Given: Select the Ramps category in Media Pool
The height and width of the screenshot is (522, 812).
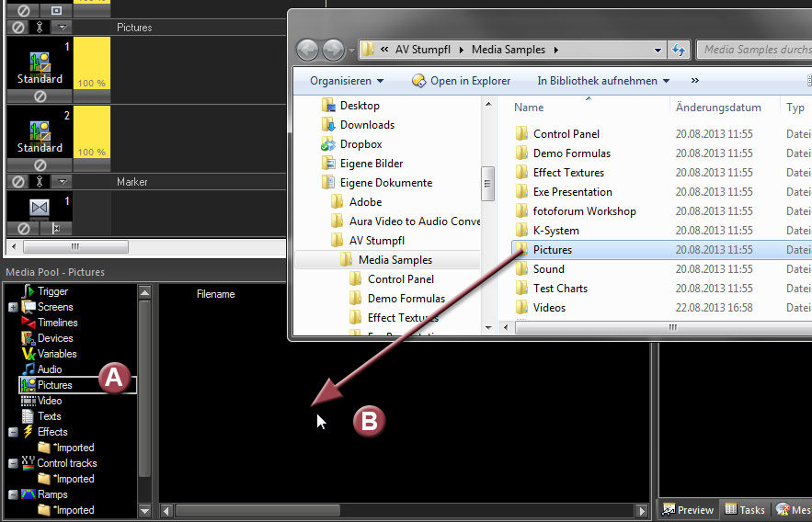Looking at the screenshot, I should (x=51, y=494).
